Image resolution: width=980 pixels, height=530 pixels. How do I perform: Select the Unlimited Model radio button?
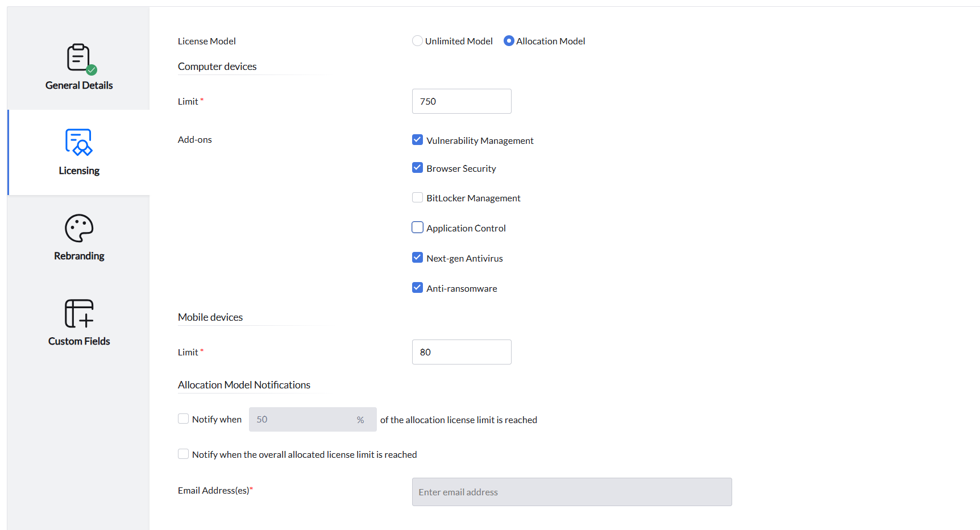418,41
